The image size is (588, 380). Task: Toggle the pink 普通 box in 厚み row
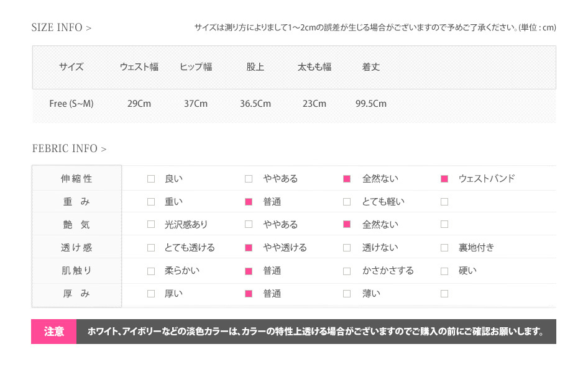pos(248,294)
